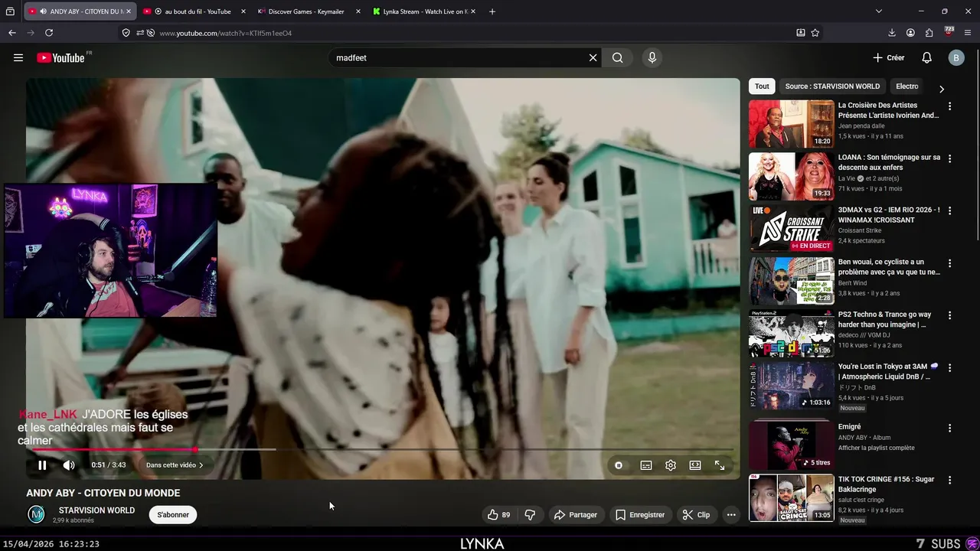Enter fullscreen mode
This screenshot has width=980, height=551.
pyautogui.click(x=720, y=465)
